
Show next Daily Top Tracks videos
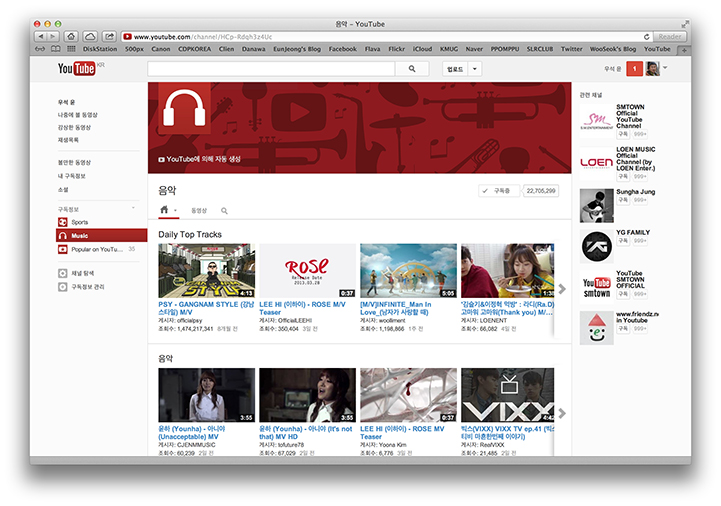pos(562,289)
